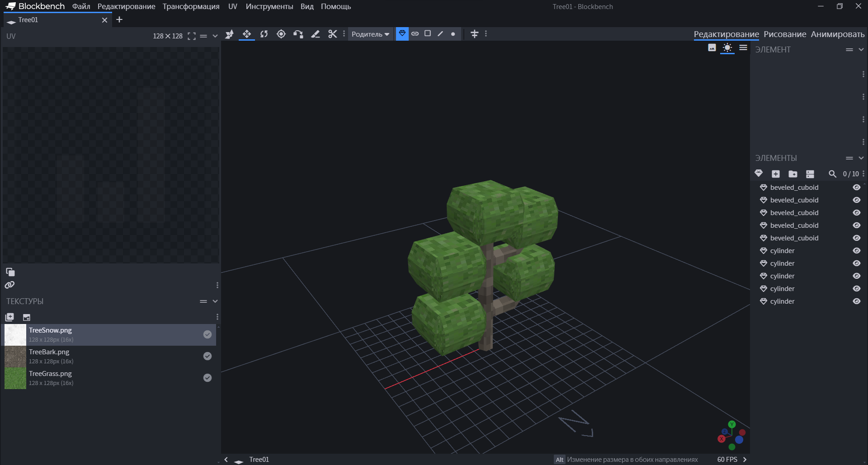Viewport: 868px width, 465px height.
Task: Collapse the ЭЛЕМЕНТЫ panel with its chevron
Action: tap(861, 158)
